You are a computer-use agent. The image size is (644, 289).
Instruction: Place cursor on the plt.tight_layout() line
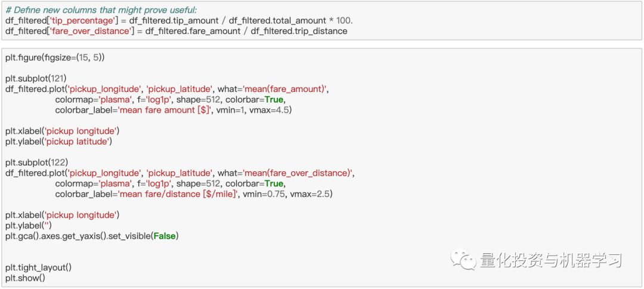click(x=39, y=268)
